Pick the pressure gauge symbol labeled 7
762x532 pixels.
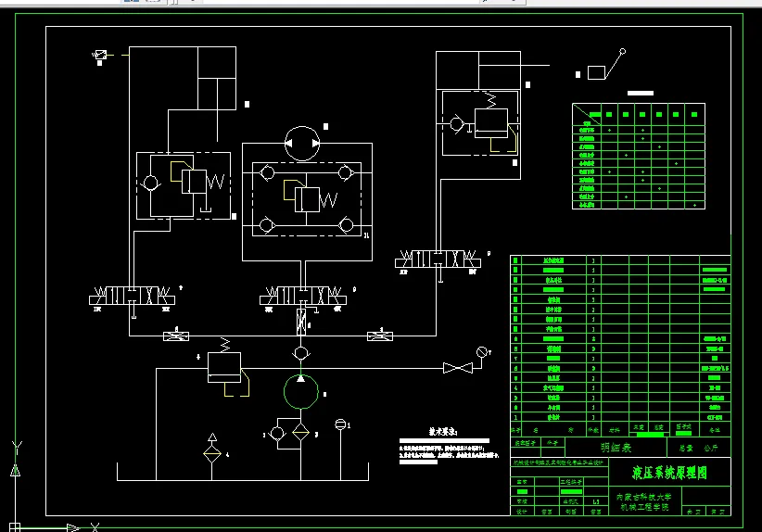pos(482,352)
